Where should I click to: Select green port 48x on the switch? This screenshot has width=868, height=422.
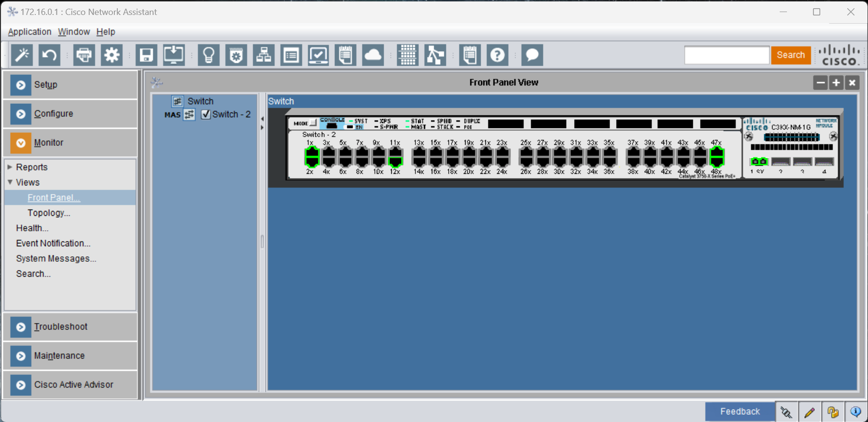[717, 162]
